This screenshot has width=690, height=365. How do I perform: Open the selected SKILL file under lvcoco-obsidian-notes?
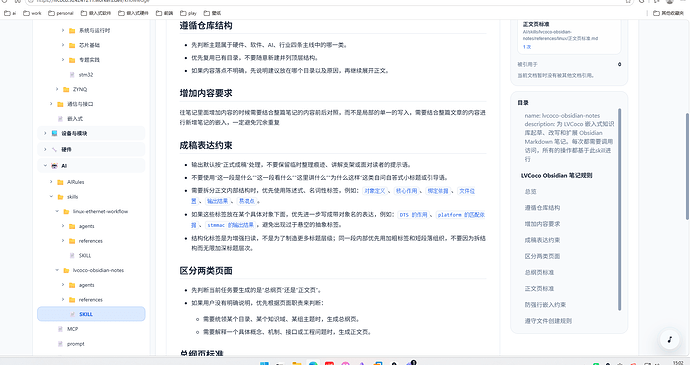(x=91, y=314)
